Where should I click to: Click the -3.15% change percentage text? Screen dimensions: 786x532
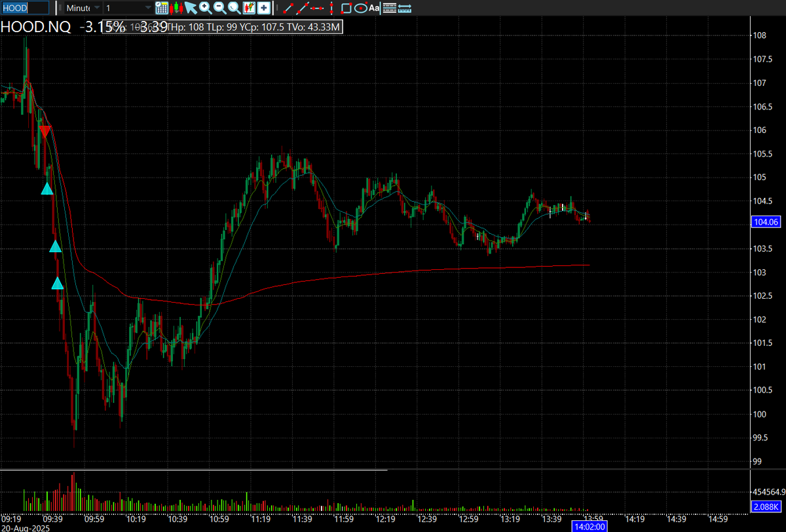pyautogui.click(x=102, y=28)
